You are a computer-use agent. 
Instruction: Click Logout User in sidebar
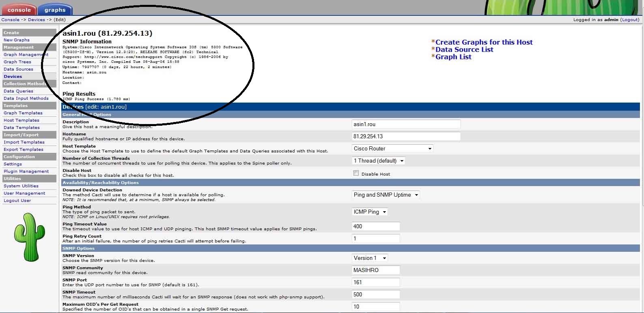point(17,201)
